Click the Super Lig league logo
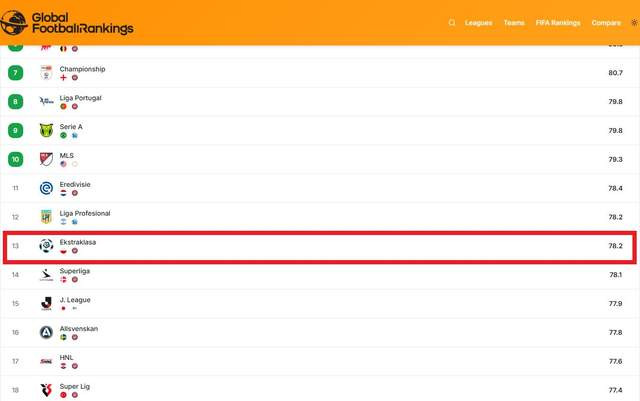This screenshot has height=401, width=640. [46, 390]
